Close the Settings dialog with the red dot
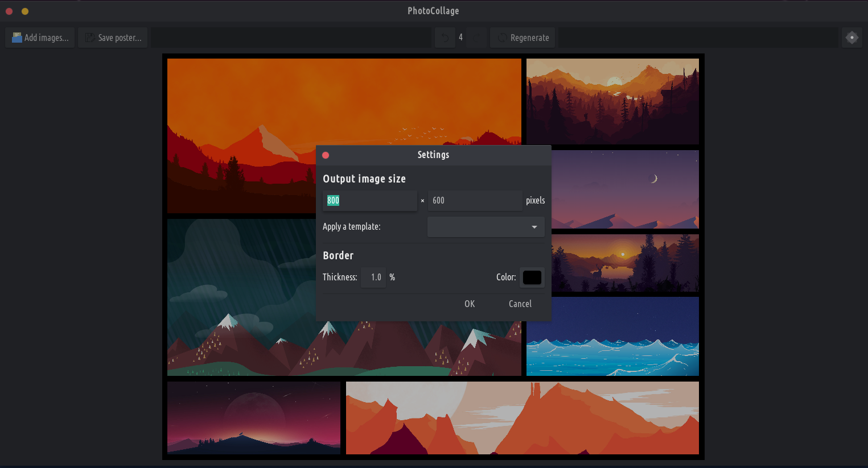 pos(326,155)
